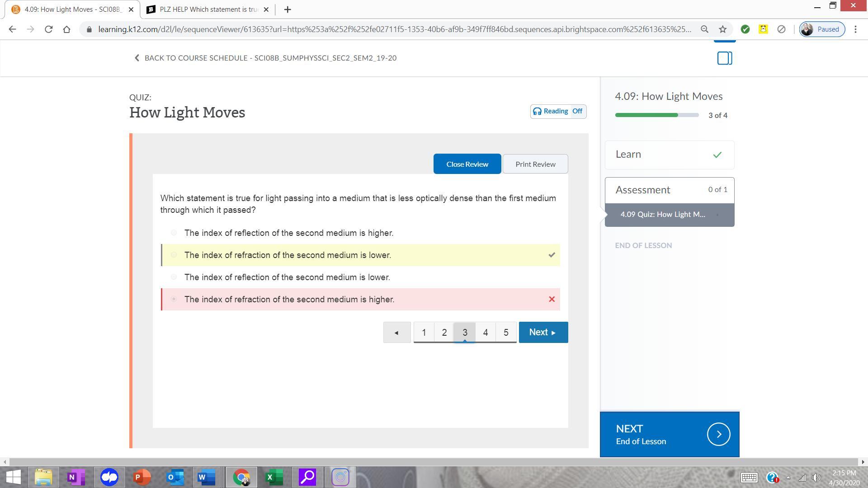Toggle the side panel icon at top right
Viewport: 868px width, 488px height.
pos(724,58)
